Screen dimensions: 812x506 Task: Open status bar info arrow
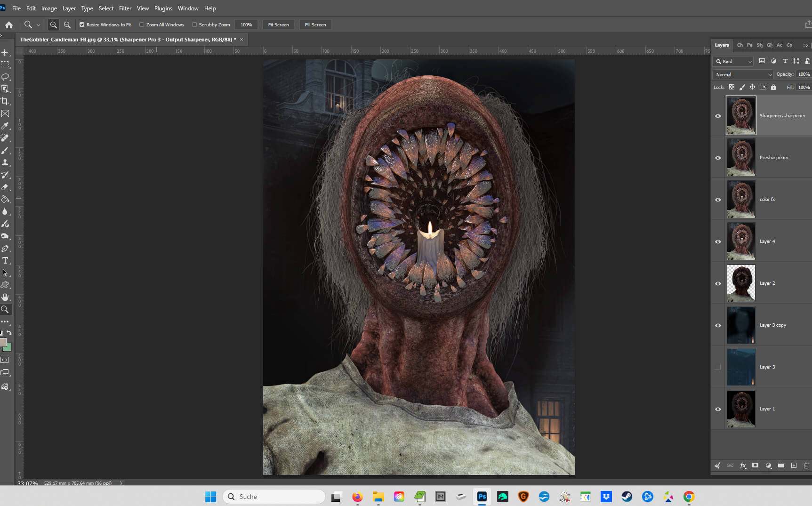point(121,483)
